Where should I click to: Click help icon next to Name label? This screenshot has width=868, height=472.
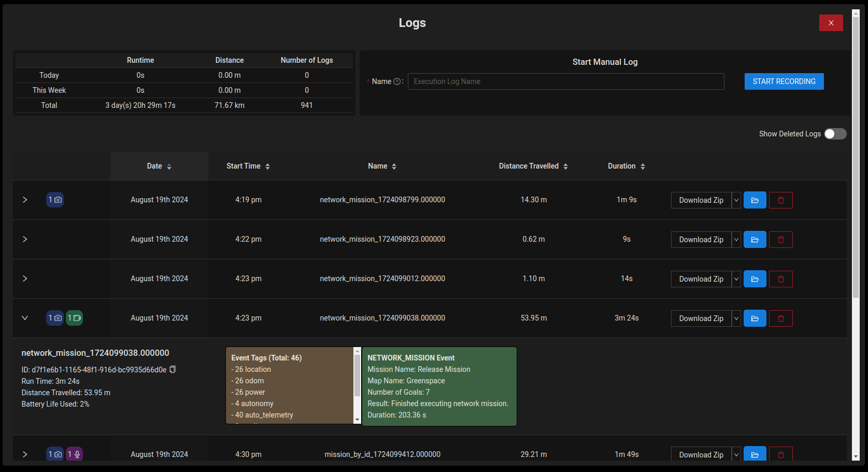[397, 81]
